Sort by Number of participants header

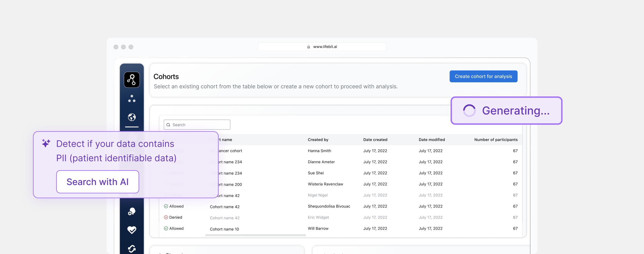[496, 140]
